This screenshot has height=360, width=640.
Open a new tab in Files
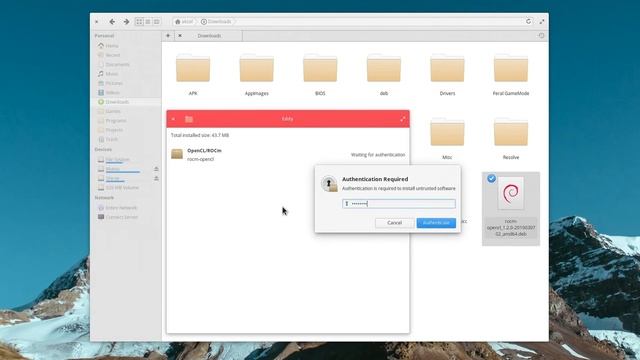[x=168, y=36]
